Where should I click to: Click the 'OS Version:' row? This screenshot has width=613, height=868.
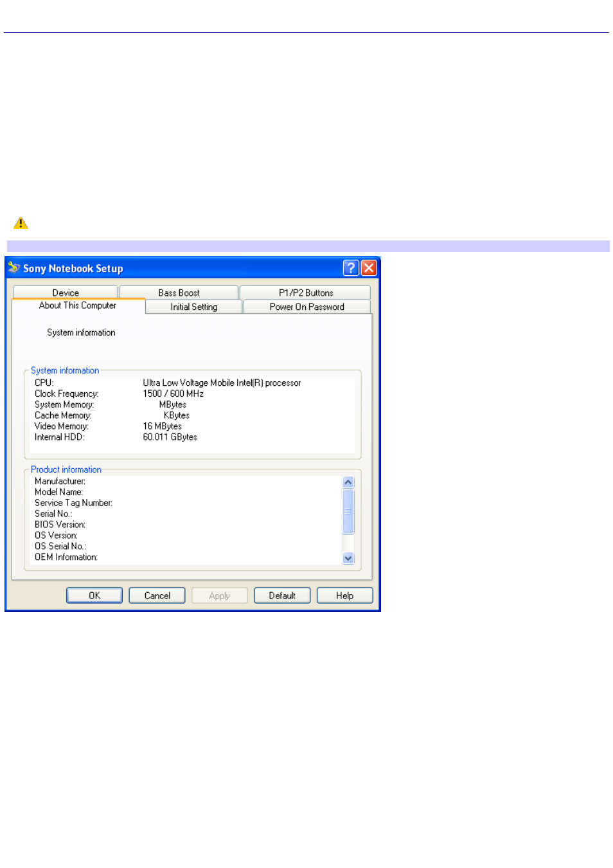point(56,535)
